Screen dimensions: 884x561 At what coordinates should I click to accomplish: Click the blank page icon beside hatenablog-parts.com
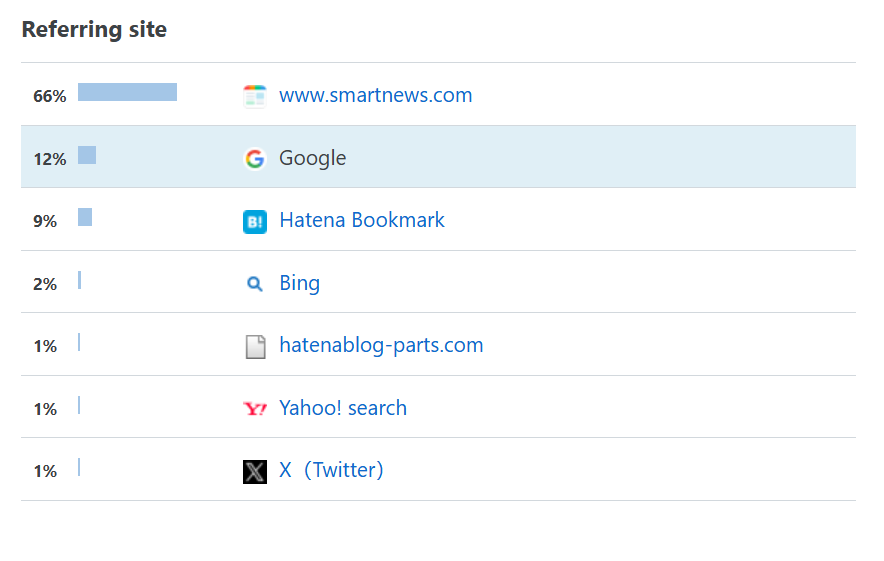(x=255, y=347)
